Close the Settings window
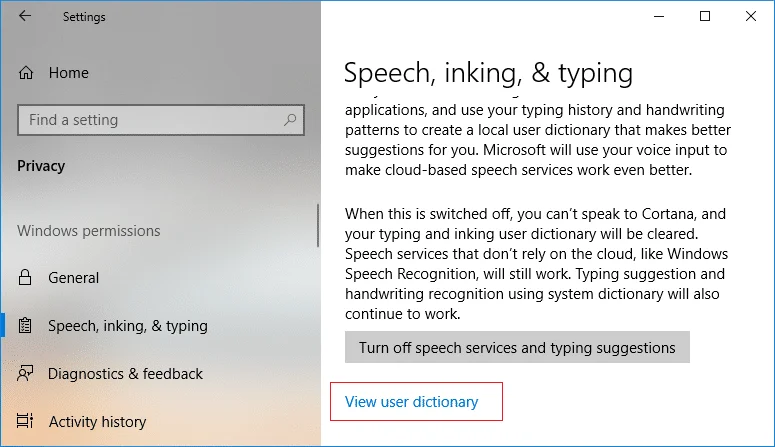Viewport: 775px width, 447px height. (750, 16)
